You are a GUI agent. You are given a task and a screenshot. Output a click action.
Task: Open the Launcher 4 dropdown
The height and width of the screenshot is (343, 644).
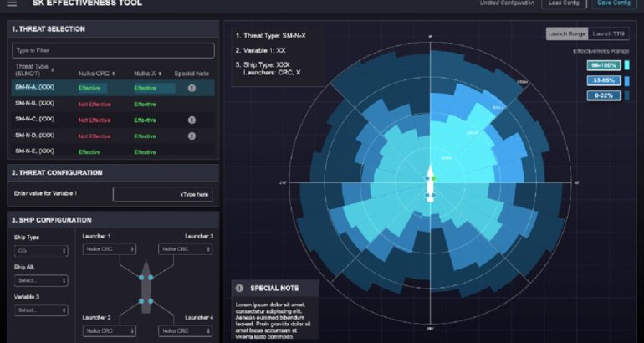pos(185,331)
